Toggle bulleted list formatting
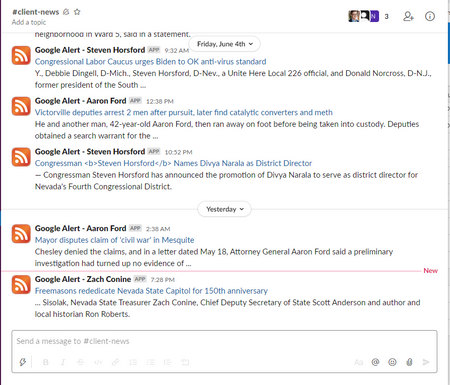Viewport: 450px width, 385px height. coord(150,362)
